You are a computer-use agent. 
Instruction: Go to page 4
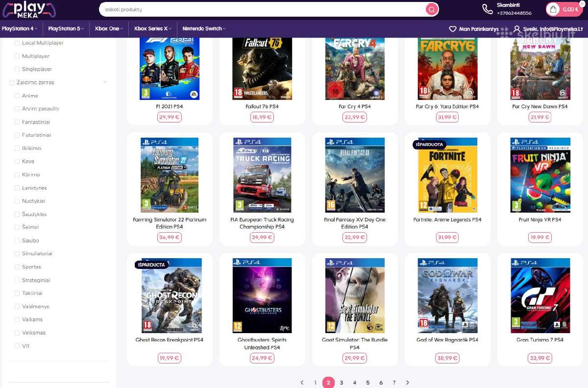point(355,383)
